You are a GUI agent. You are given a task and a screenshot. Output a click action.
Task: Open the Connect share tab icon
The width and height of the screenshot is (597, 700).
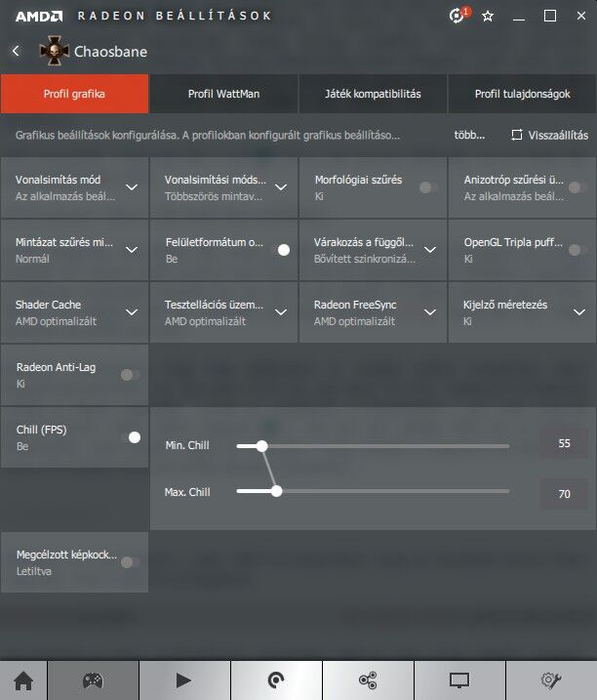368,680
